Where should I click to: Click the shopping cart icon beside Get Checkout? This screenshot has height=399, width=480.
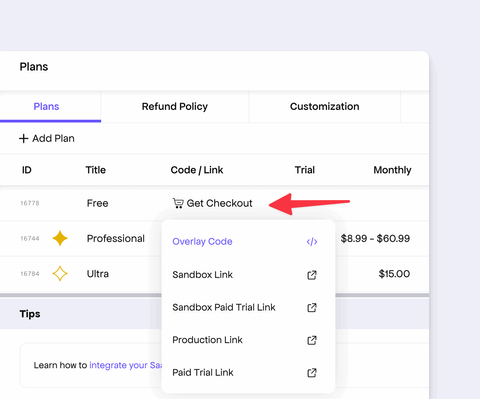[178, 203]
